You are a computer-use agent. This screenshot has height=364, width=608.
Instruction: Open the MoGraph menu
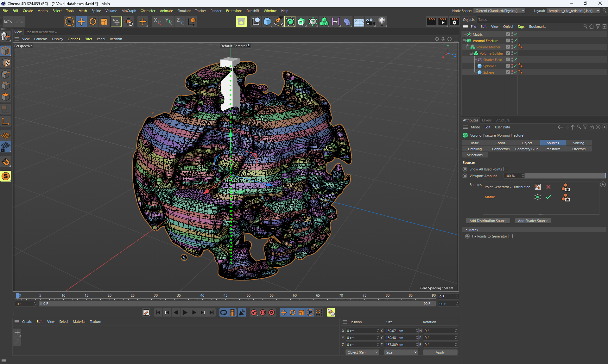(129, 11)
